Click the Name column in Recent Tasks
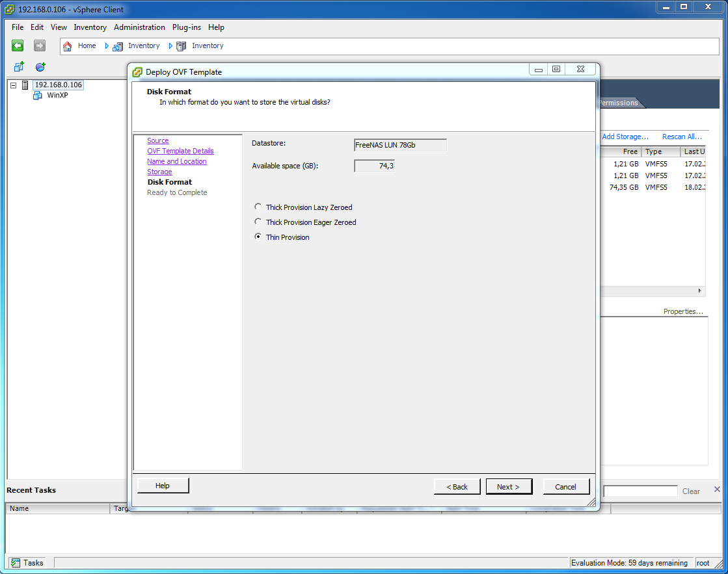This screenshot has height=574, width=728. pyautogui.click(x=57, y=508)
